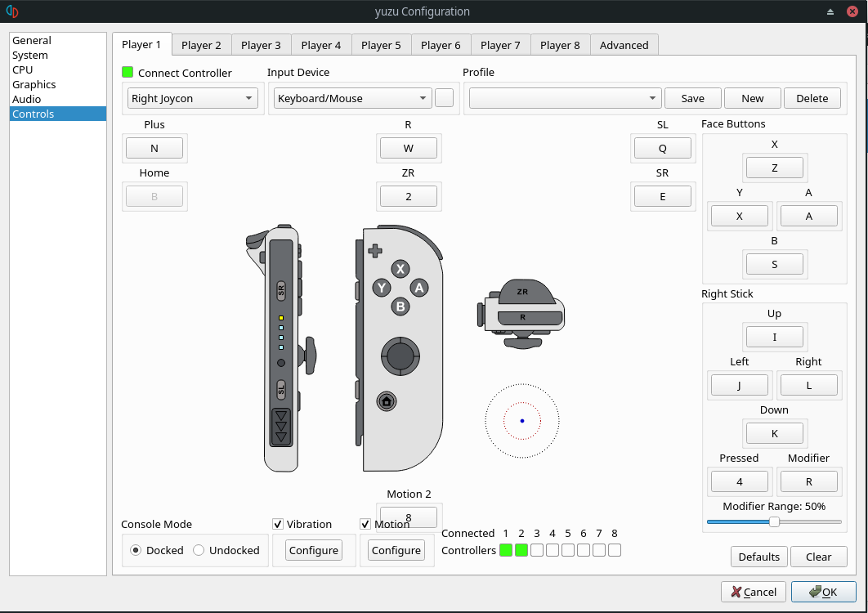Click the Right Stick Up mapping I
Image resolution: width=868 pixels, height=613 pixels.
pyautogui.click(x=775, y=337)
